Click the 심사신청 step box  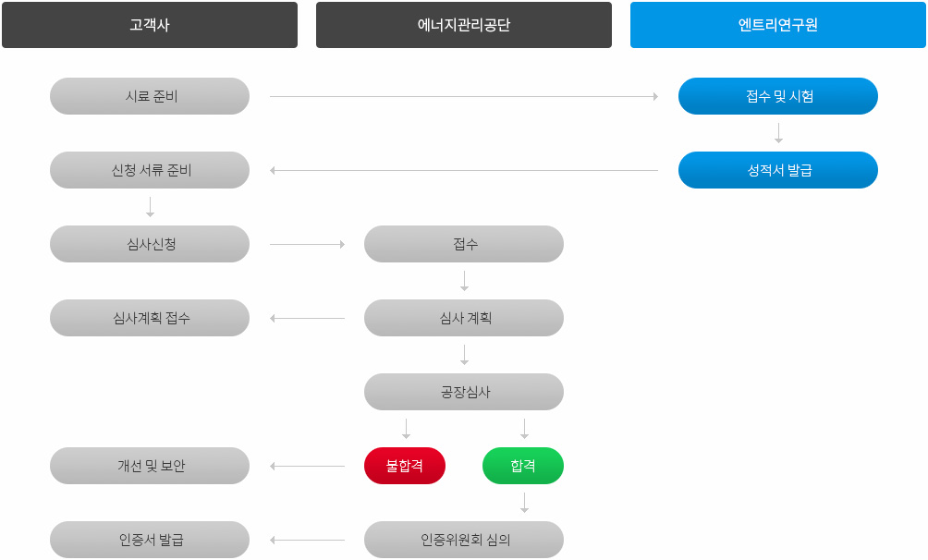(x=150, y=244)
